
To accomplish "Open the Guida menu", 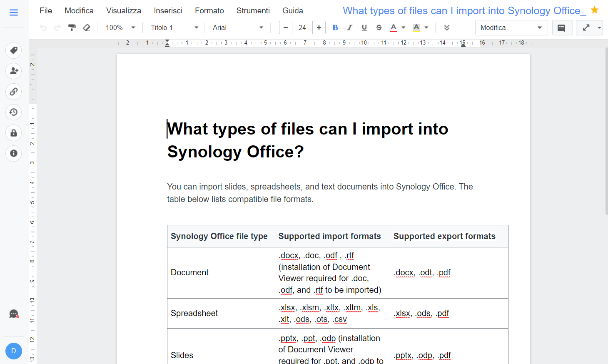I will [293, 11].
